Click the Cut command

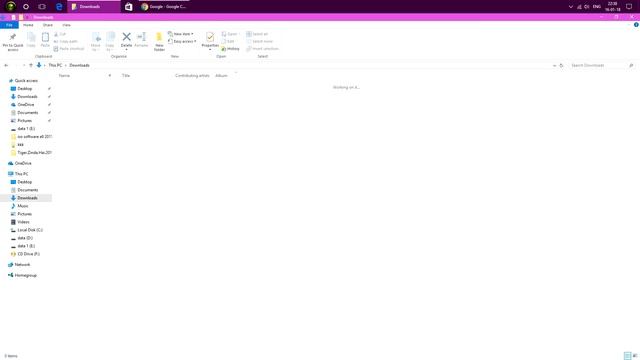click(60, 34)
